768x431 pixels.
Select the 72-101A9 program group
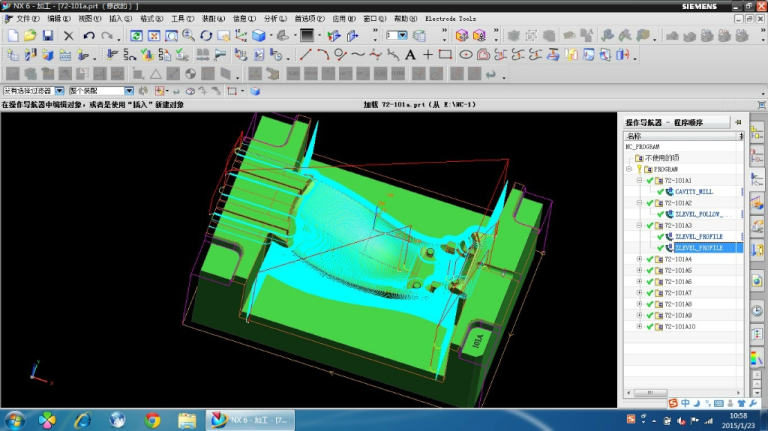click(678, 316)
